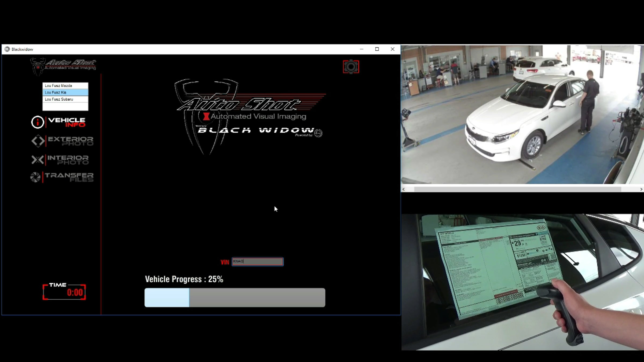Image resolution: width=644 pixels, height=362 pixels.
Task: Select Lou Fusz Subaru in the dealer list
Action: click(x=65, y=99)
